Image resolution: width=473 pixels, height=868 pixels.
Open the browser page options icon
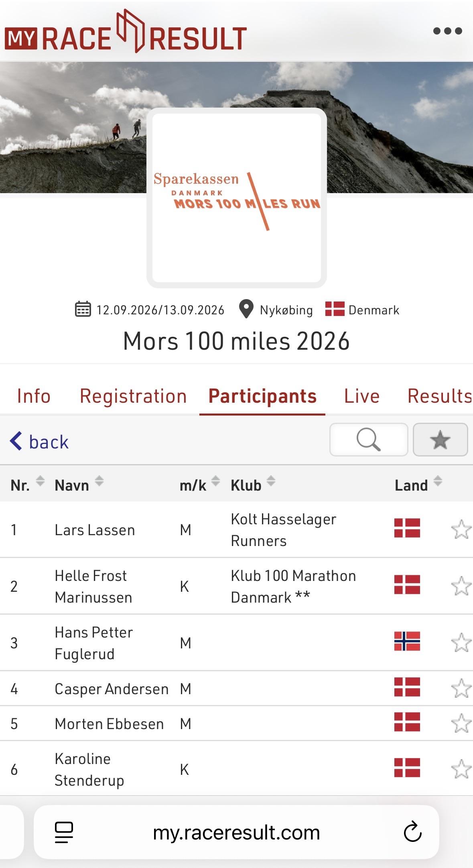click(x=64, y=832)
